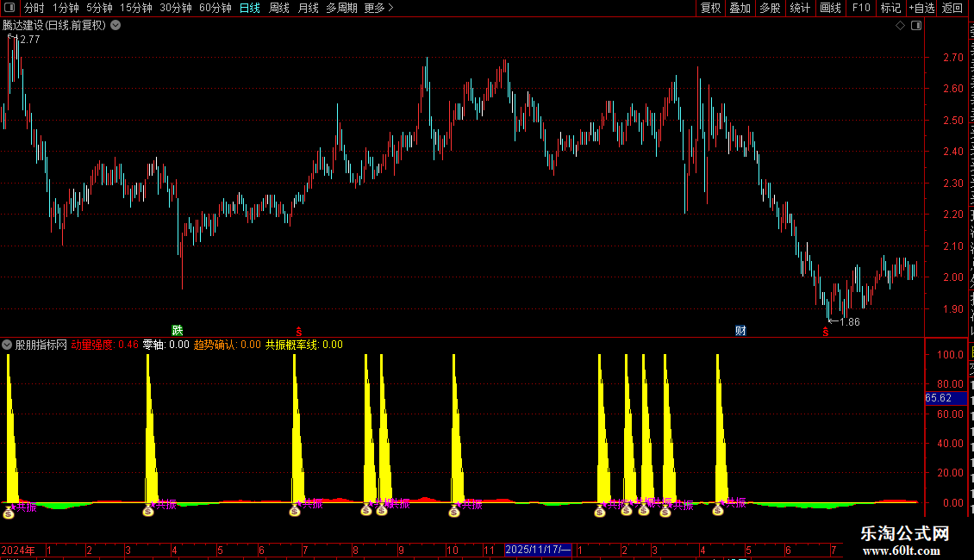
Task: Click the 2.70 price axis label
Action: pyautogui.click(x=953, y=57)
